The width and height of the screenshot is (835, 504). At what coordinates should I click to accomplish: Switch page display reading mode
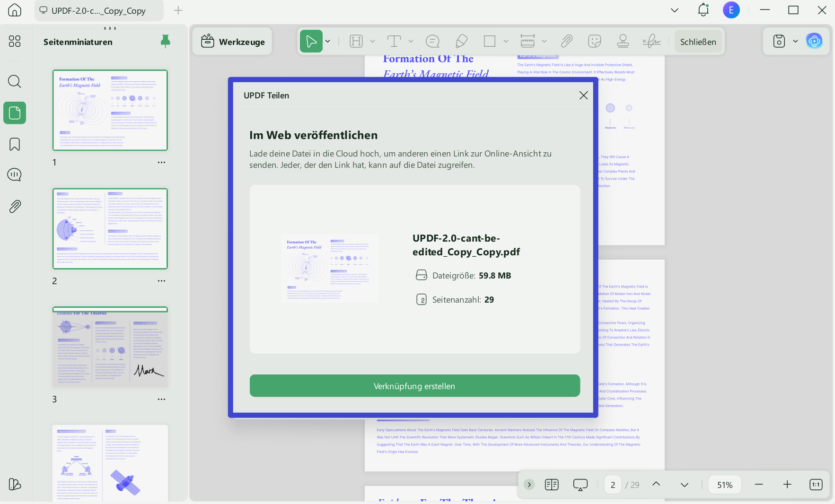coord(552,485)
